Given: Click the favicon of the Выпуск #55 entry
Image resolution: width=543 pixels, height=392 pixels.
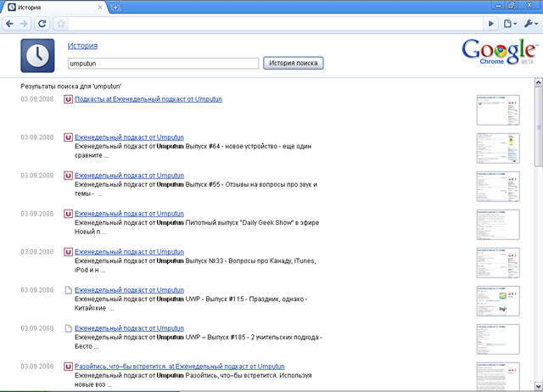Looking at the screenshot, I should click(68, 176).
